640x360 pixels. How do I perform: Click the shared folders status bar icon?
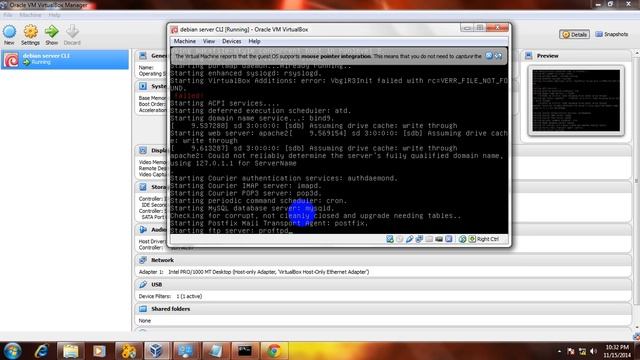coord(429,239)
